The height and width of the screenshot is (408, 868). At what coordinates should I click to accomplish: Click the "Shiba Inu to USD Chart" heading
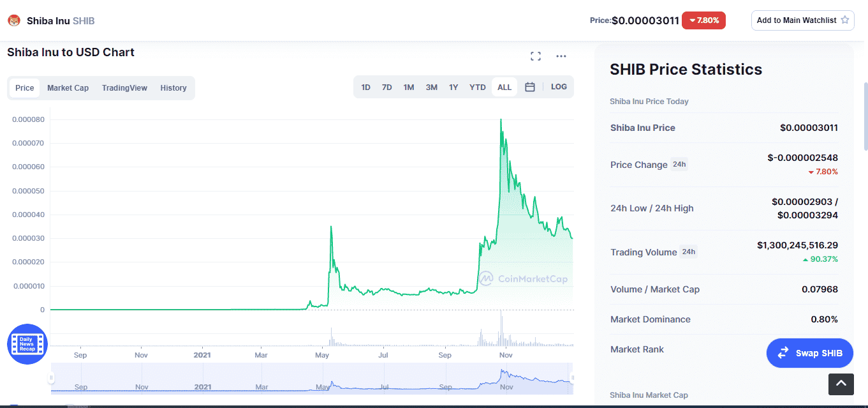[71, 52]
